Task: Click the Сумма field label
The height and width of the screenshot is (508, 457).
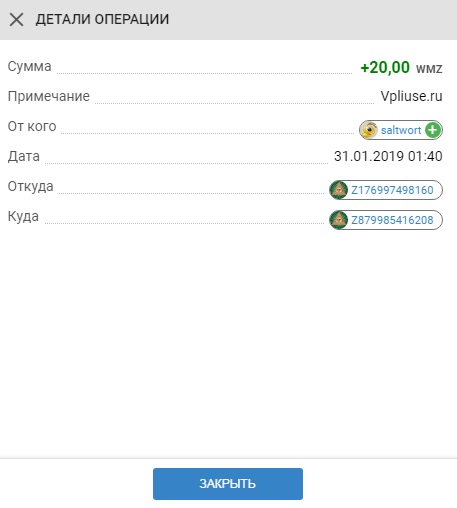Action: click(30, 66)
